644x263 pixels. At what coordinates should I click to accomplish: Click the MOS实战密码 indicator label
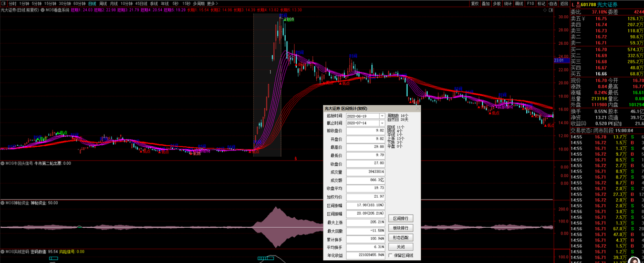17,251
